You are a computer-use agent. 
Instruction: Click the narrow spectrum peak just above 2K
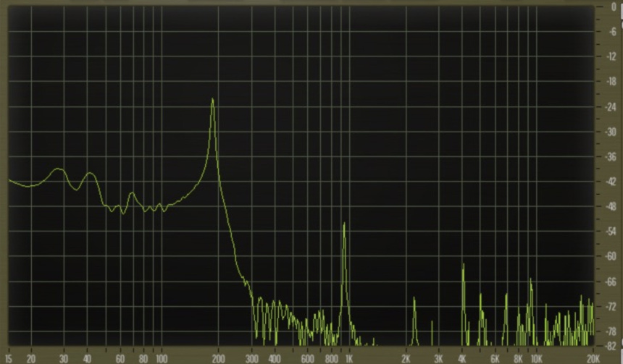[414, 298]
